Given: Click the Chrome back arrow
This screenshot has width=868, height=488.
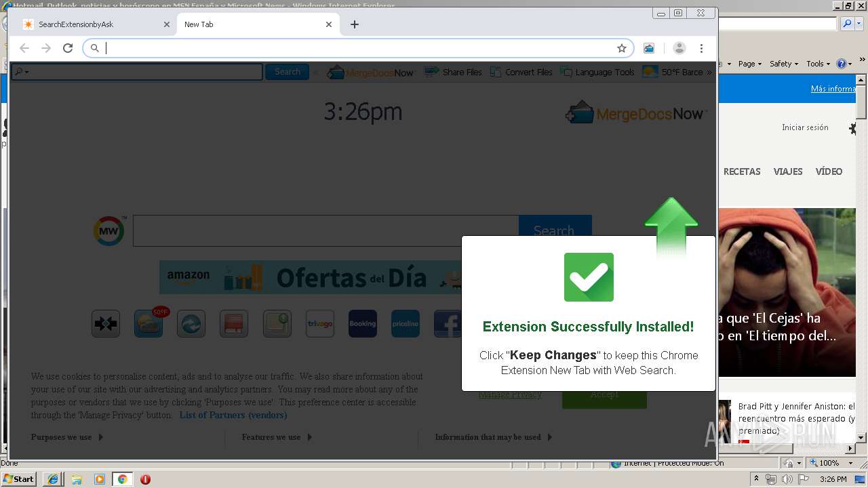Looking at the screenshot, I should tap(24, 48).
